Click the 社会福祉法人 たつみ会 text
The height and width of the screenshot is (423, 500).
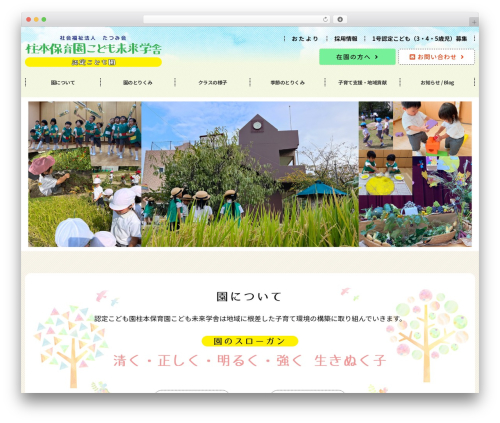tap(93, 38)
